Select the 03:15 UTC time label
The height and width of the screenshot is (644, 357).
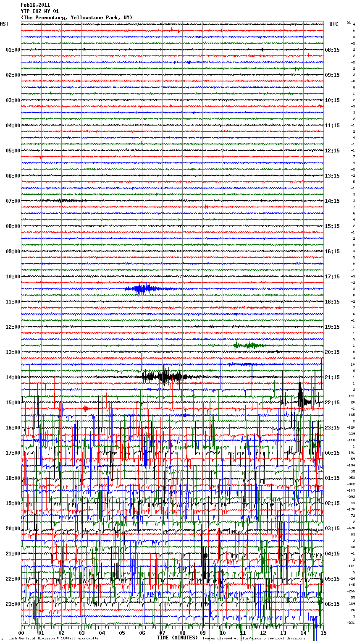(332, 529)
